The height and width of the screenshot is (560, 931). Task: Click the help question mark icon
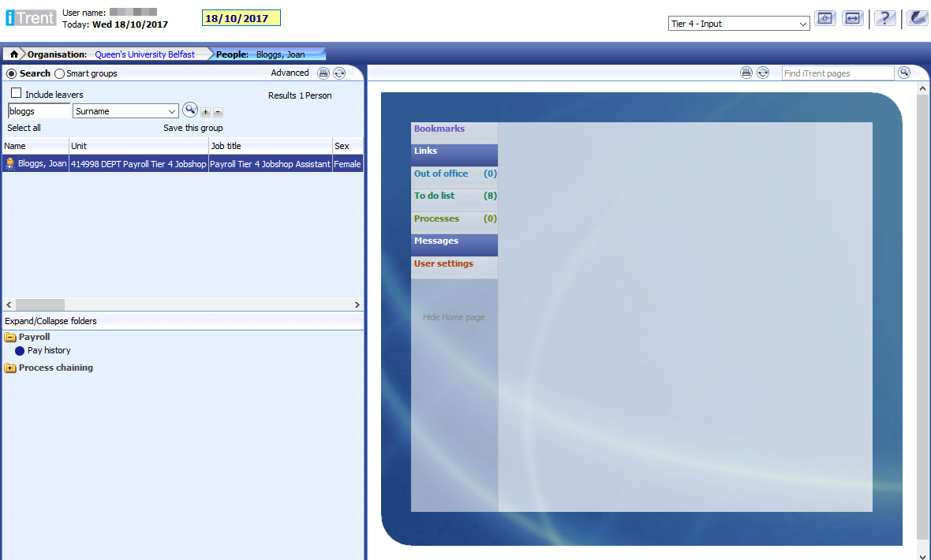pos(884,19)
